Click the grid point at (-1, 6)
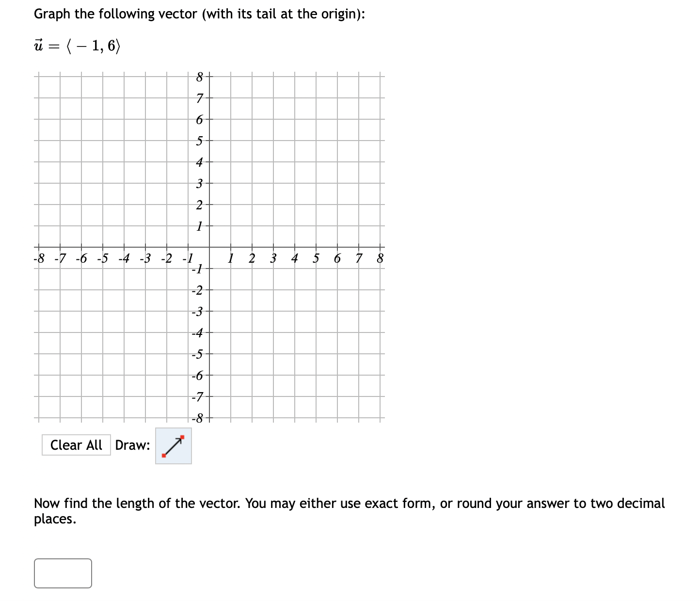 point(187,118)
